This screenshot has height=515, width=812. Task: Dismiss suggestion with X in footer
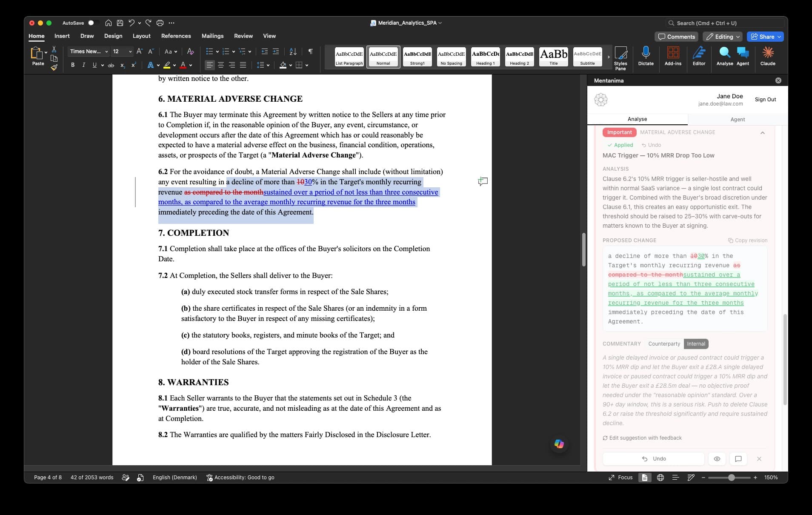tap(759, 459)
